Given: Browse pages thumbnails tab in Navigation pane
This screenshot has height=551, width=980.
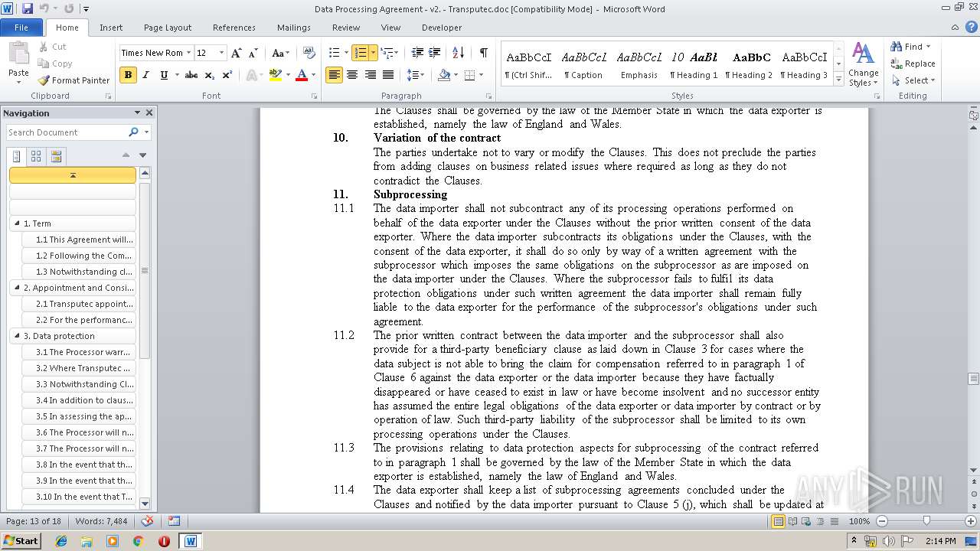Looking at the screenshot, I should (36, 156).
